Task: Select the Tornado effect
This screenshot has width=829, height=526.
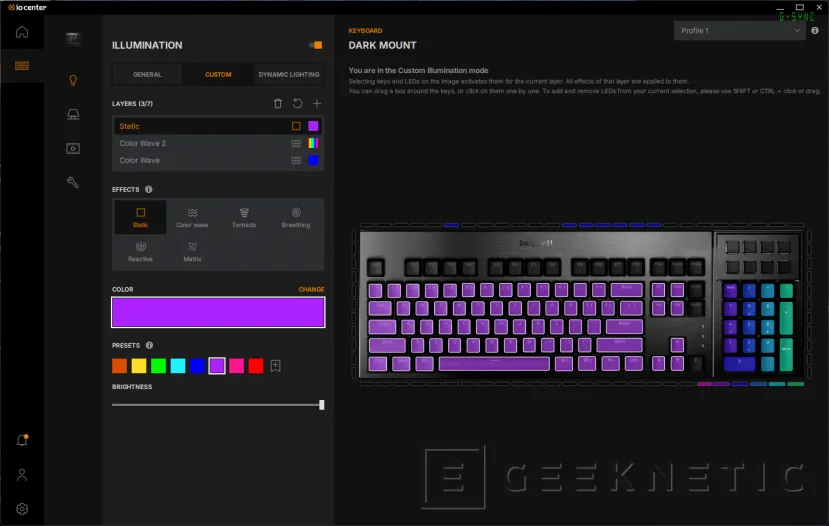Action: pos(244,217)
